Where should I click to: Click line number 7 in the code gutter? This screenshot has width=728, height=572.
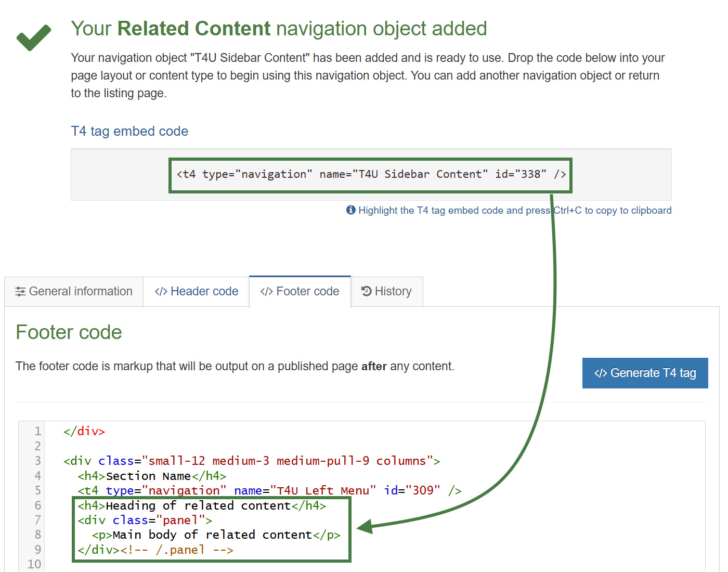click(37, 520)
